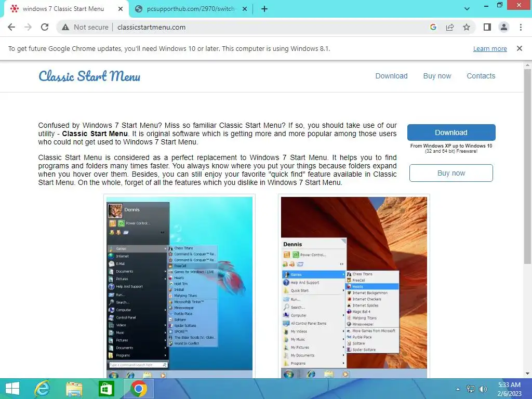Click the Chrome icon on the taskbar
This screenshot has width=532, height=399.
138,389
